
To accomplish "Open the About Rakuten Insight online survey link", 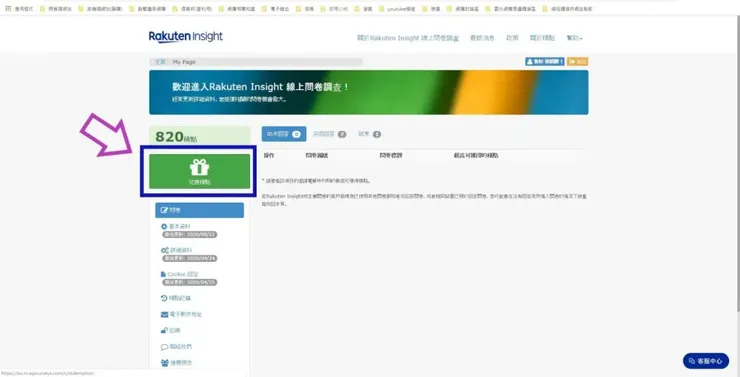I will 408,38.
